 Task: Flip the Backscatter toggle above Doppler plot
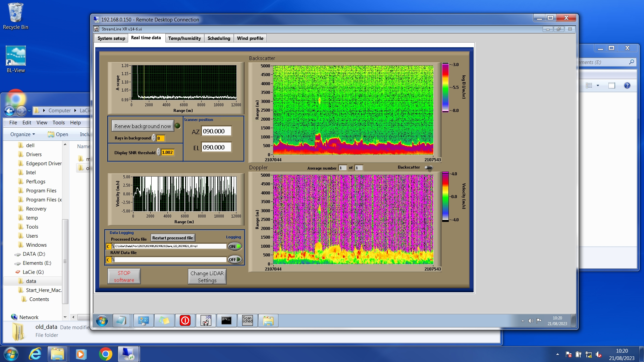pyautogui.click(x=428, y=168)
